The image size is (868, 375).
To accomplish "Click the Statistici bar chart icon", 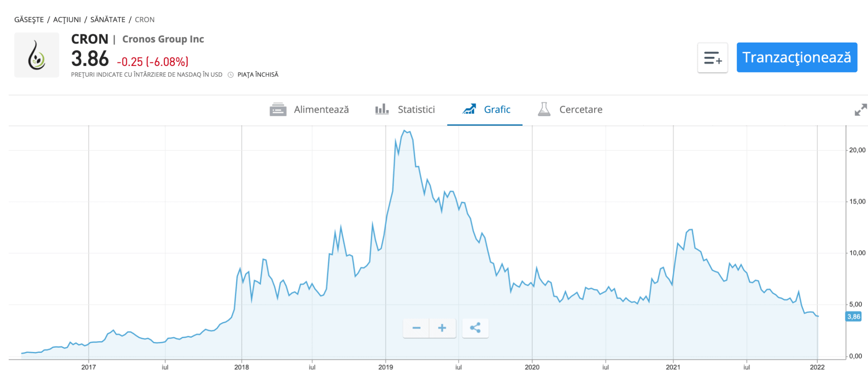I will (x=382, y=109).
